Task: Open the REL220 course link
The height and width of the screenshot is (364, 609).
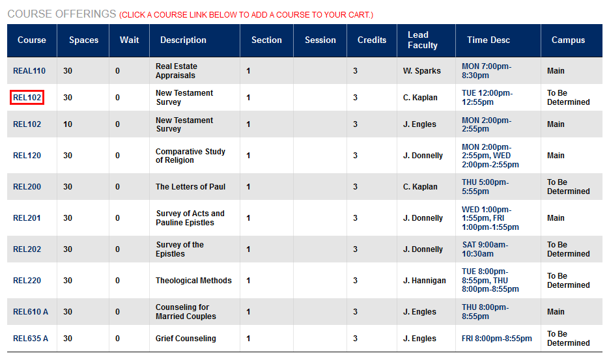Action: coord(27,281)
